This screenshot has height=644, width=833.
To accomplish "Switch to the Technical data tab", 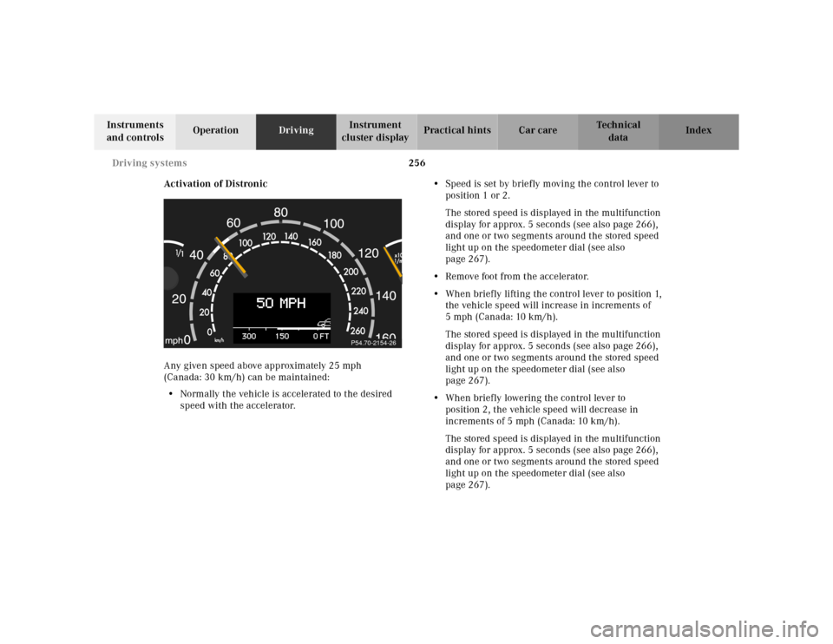I will [x=619, y=131].
